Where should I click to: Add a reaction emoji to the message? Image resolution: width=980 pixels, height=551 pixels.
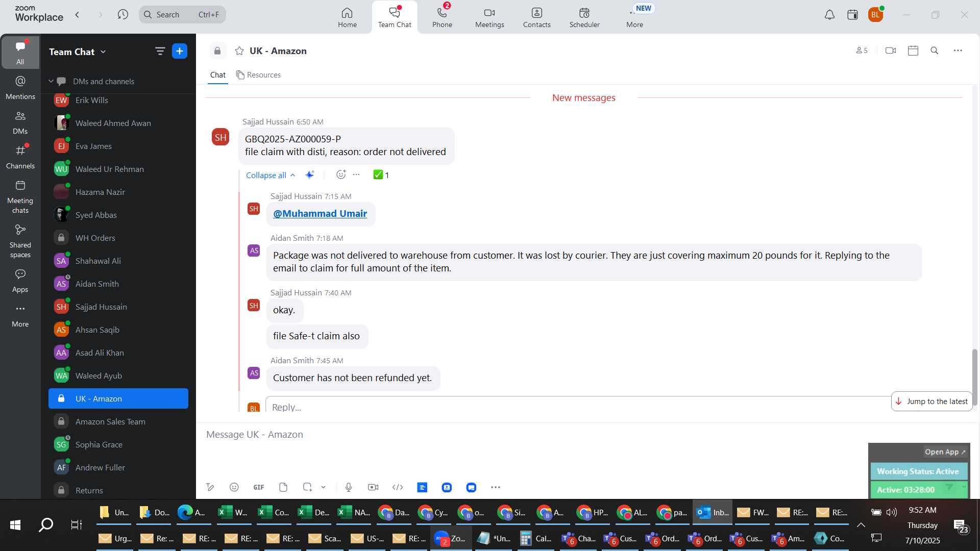[x=341, y=174]
